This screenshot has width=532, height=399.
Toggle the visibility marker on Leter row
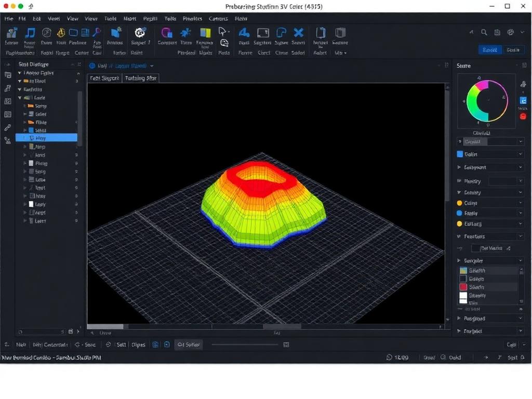point(76,220)
